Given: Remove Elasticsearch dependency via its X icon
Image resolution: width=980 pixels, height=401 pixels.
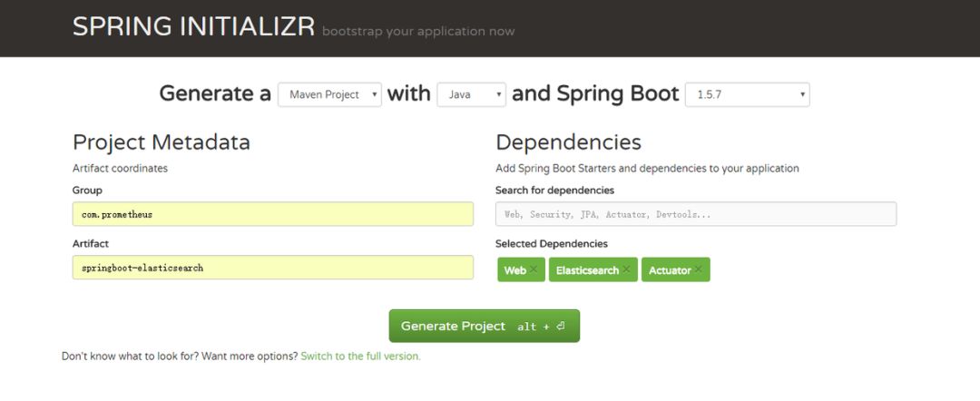Looking at the screenshot, I should [626, 269].
